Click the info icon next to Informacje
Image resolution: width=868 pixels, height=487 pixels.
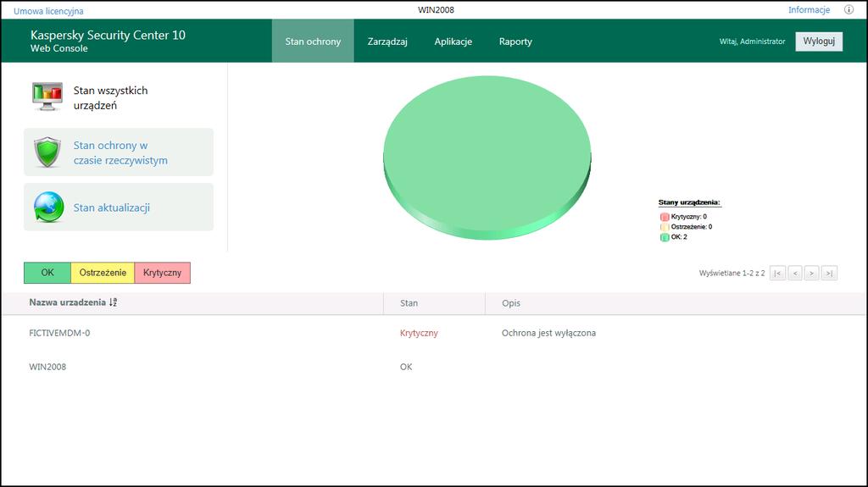point(849,9)
